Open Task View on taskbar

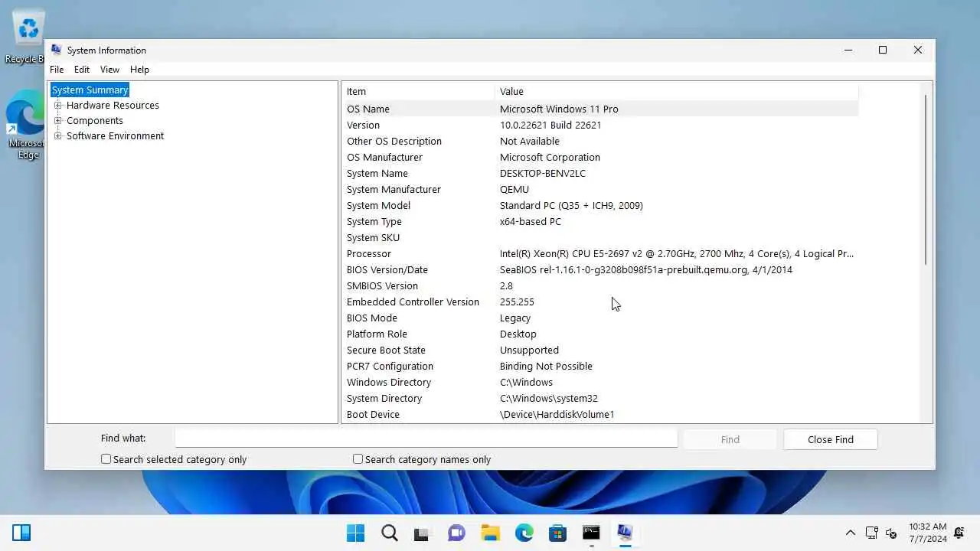tap(422, 533)
